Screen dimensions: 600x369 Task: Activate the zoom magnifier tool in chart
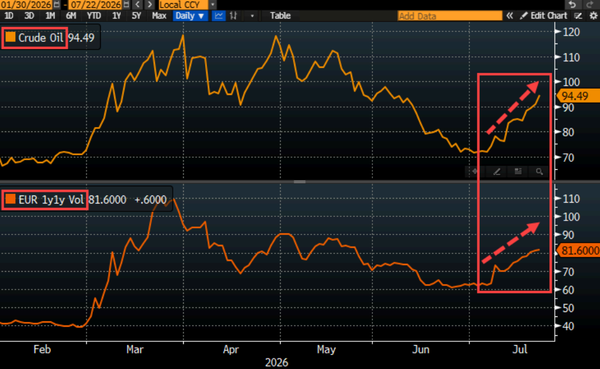point(539,171)
